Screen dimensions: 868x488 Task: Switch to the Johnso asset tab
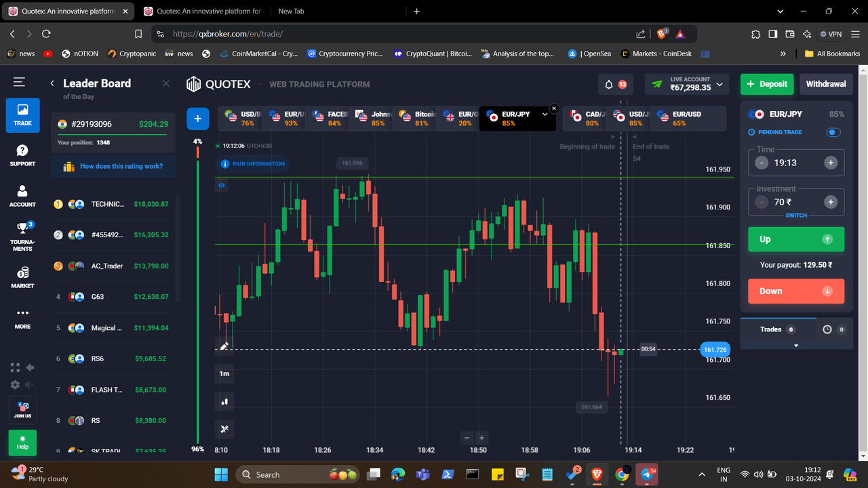point(372,119)
